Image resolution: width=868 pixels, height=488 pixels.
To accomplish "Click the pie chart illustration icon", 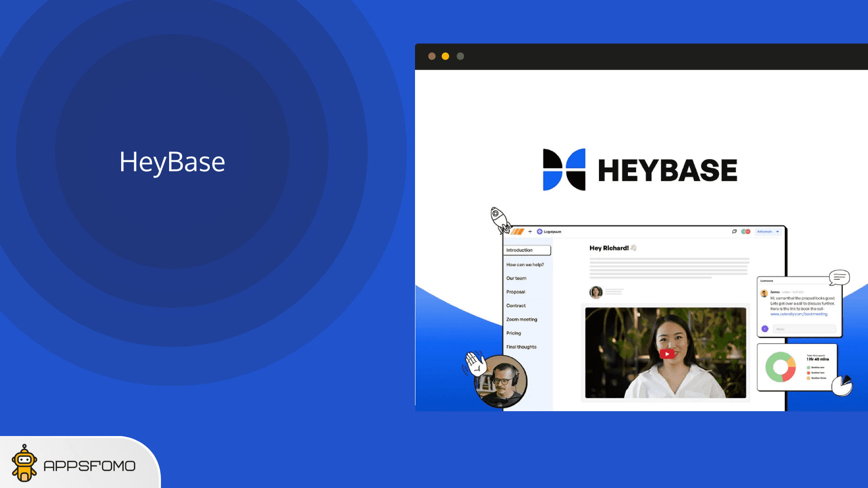I will (842, 385).
